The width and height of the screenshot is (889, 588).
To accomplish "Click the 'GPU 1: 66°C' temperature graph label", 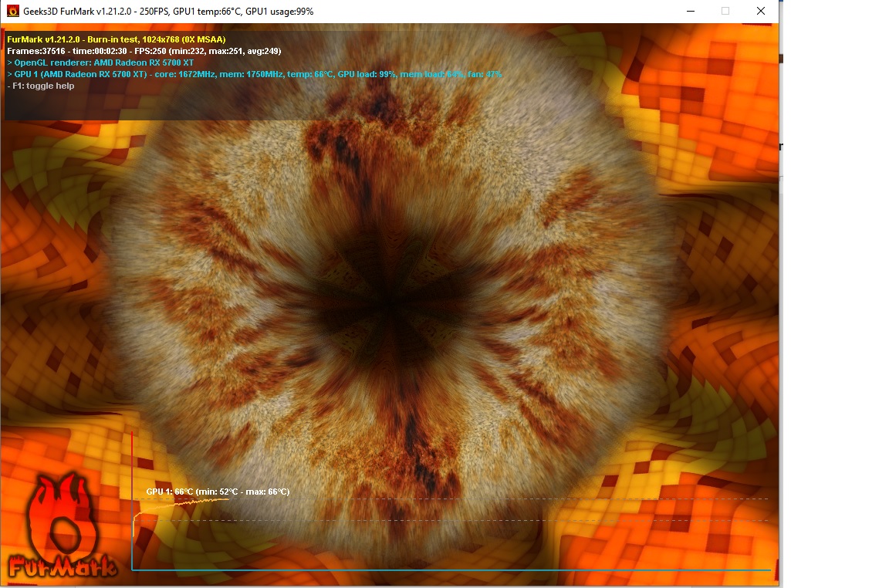I will click(x=218, y=492).
